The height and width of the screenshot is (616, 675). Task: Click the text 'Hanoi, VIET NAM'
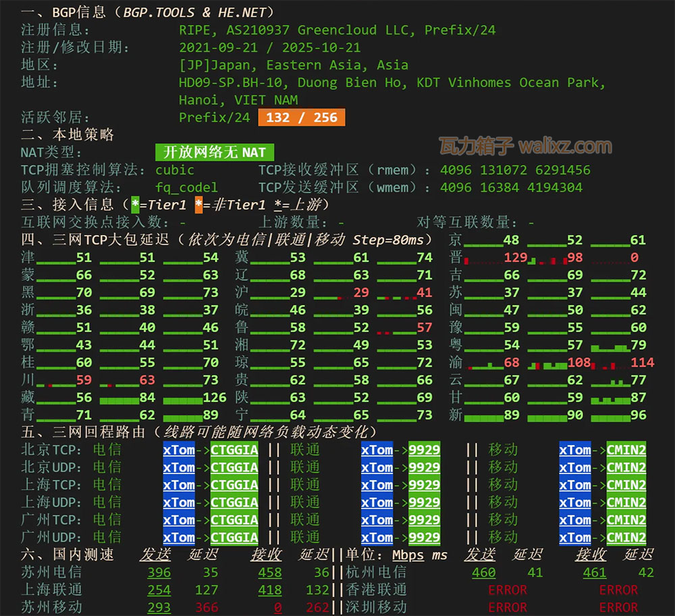pyautogui.click(x=238, y=101)
